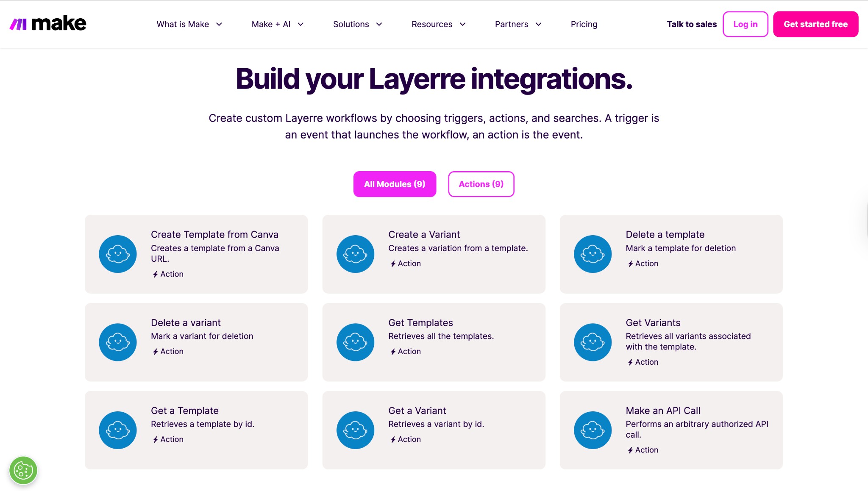
Task: Select the All Modules (9) filter
Action: click(x=395, y=184)
